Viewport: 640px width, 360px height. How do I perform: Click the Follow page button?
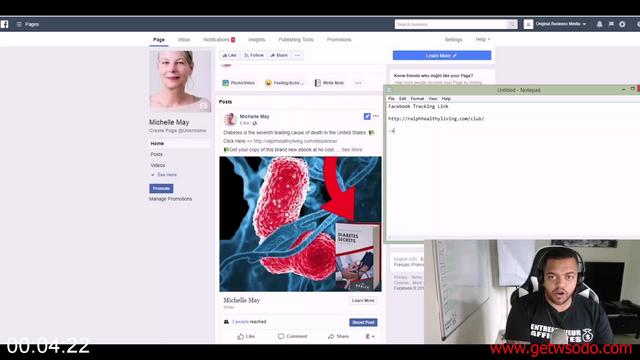click(253, 55)
